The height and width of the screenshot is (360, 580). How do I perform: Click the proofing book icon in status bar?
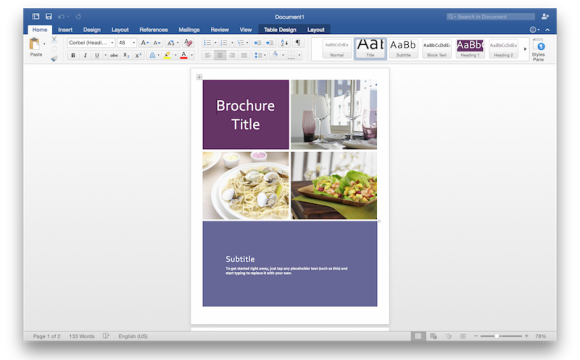tap(106, 336)
